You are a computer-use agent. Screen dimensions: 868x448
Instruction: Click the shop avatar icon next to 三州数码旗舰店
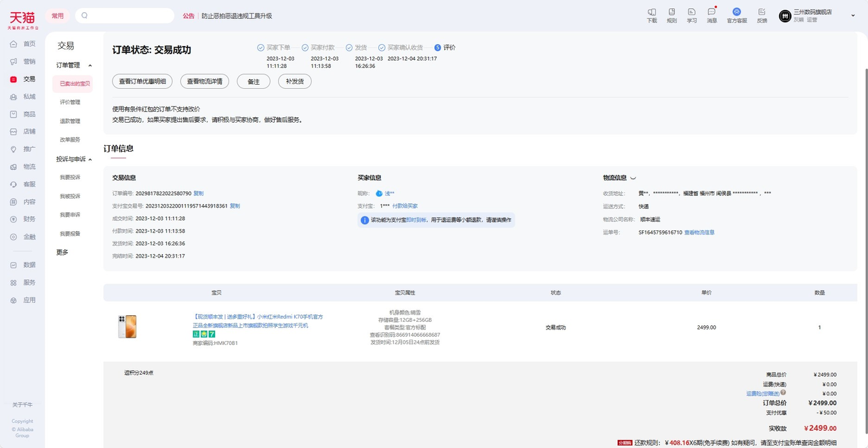[785, 16]
